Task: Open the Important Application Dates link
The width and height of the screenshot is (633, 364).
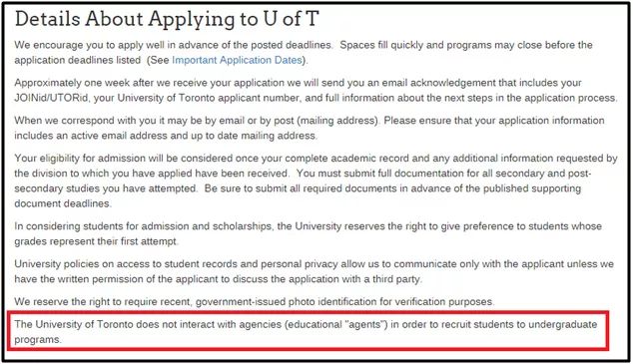Action: (237, 60)
